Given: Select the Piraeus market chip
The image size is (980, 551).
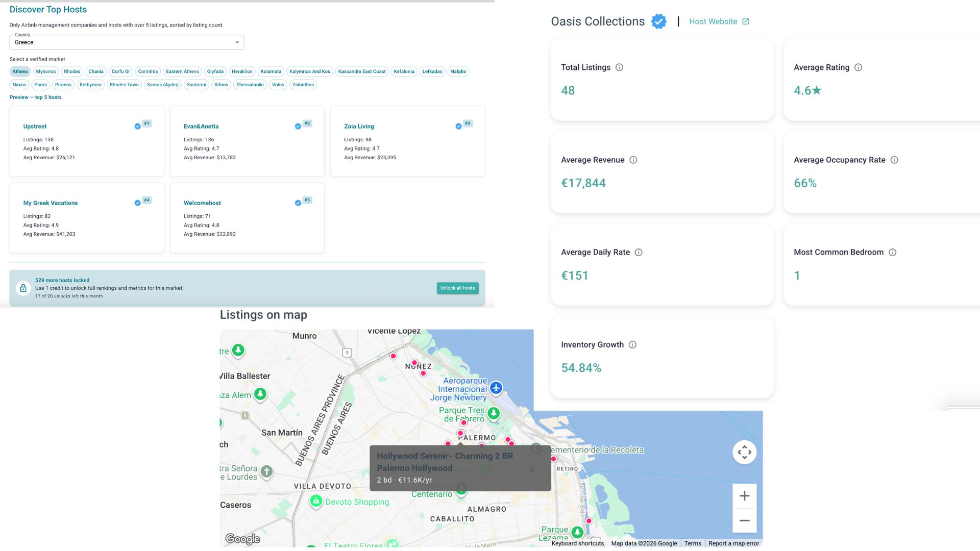Looking at the screenshot, I should 63,85.
